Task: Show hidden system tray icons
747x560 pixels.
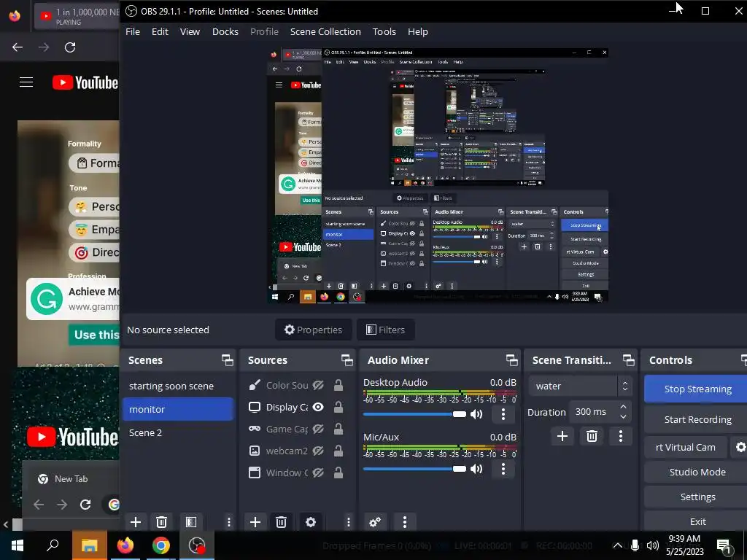Action: coord(617,545)
